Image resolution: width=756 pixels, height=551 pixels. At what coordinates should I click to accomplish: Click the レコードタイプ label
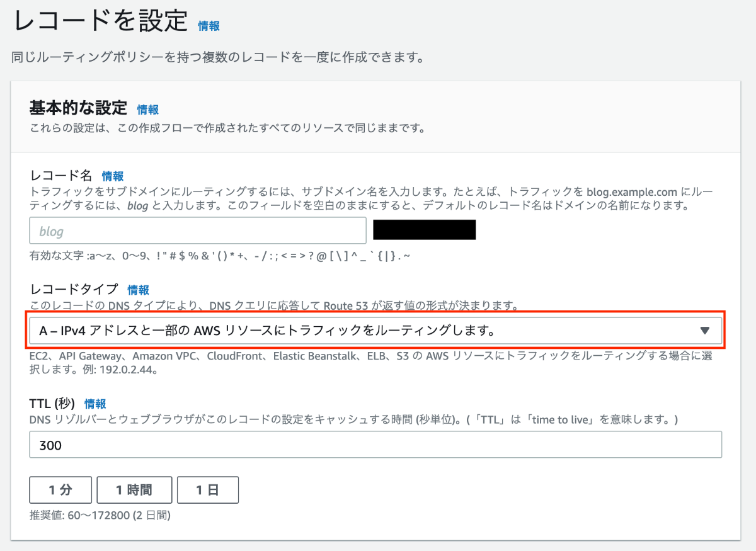[x=74, y=290]
